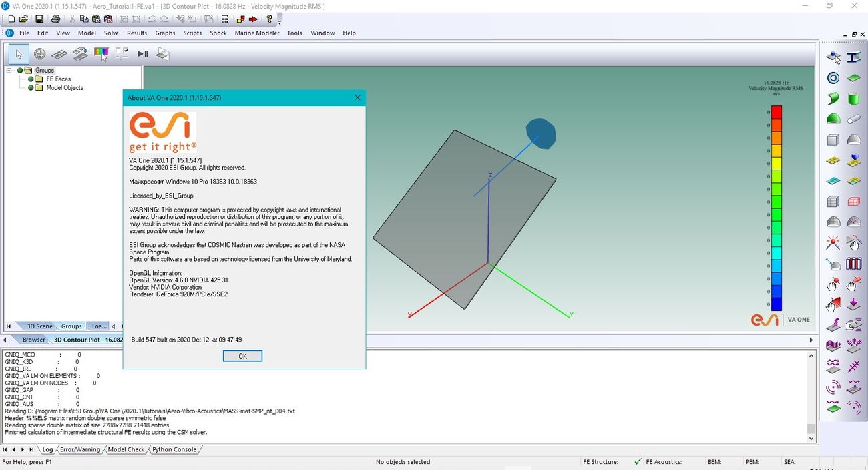Collapse the Groups tree node
The width and height of the screenshot is (868, 470).
click(x=9, y=70)
